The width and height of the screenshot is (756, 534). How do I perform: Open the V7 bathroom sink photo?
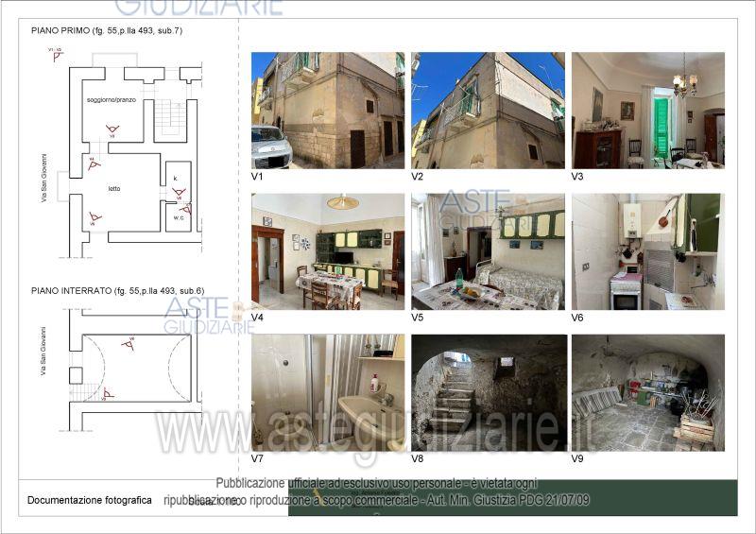328,392
